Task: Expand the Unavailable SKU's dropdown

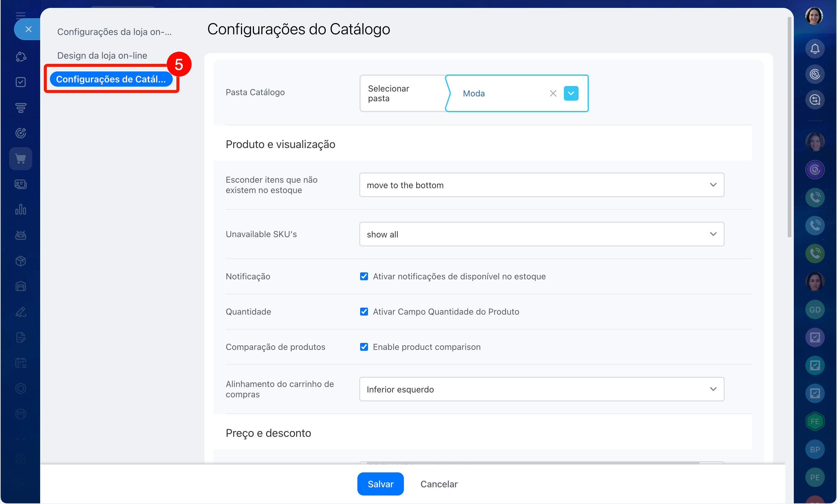Action: pos(541,234)
